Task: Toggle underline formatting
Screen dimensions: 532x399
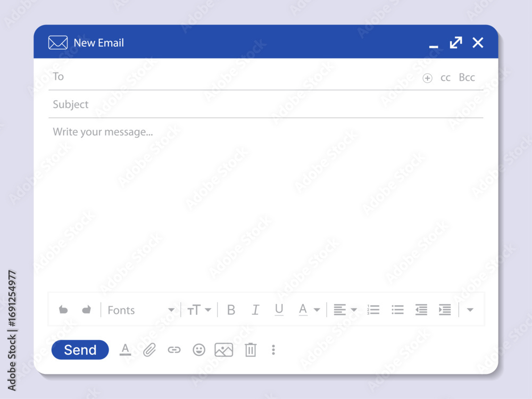Action: pos(279,310)
